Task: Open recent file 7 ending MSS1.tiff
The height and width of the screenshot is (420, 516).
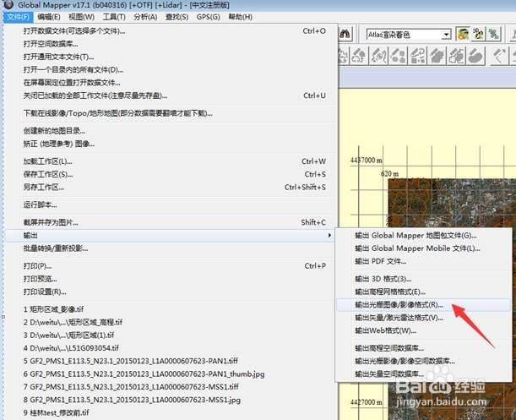Action: 171,387
